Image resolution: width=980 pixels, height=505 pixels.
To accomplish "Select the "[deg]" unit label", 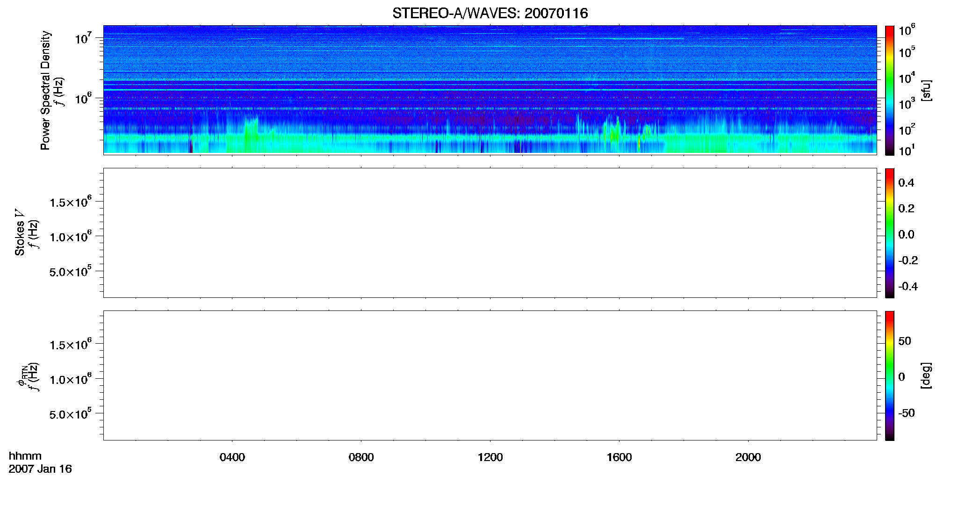I will (x=926, y=375).
